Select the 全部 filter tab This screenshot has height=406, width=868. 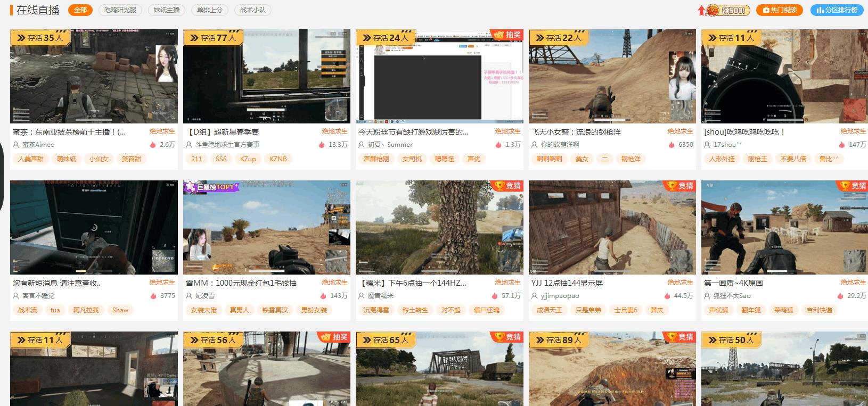pos(80,10)
